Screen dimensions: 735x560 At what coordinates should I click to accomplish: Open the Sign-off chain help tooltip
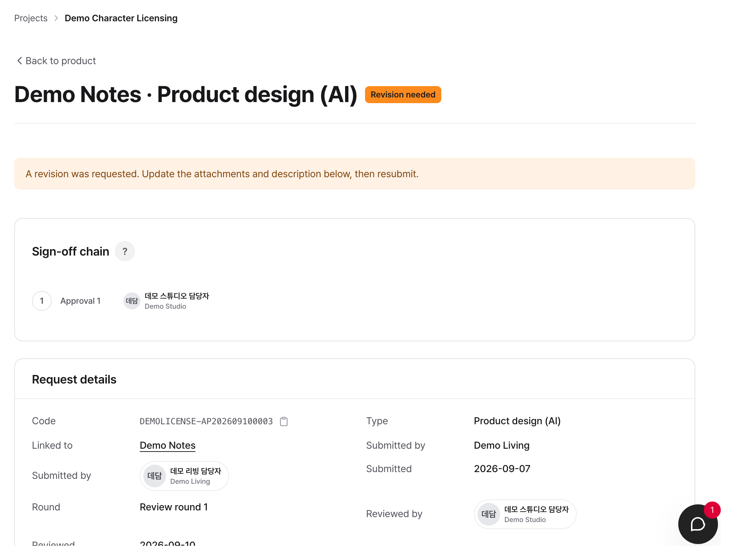point(125,251)
